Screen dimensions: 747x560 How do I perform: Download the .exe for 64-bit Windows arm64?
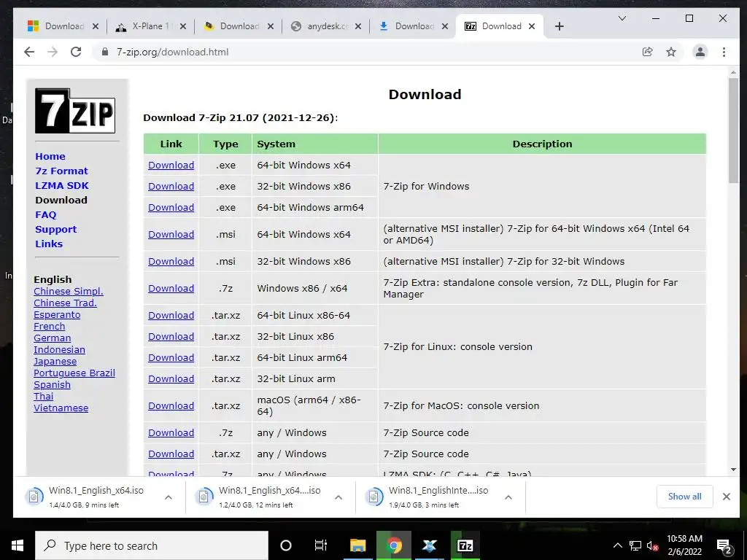click(x=171, y=208)
